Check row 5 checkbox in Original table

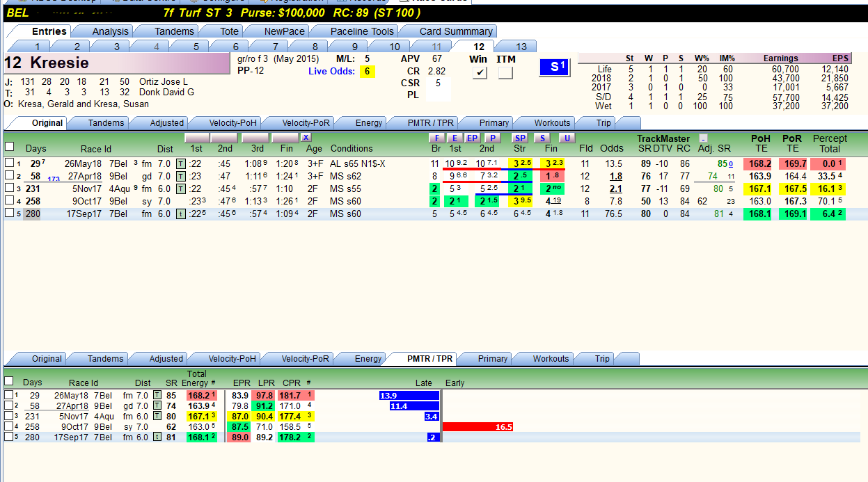click(9, 214)
